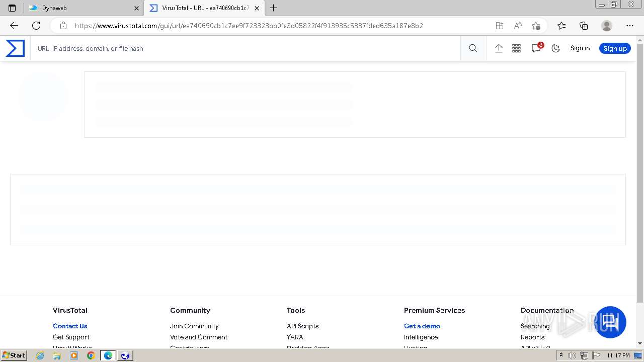Focus the URL, IP address, domain search field

point(246,48)
